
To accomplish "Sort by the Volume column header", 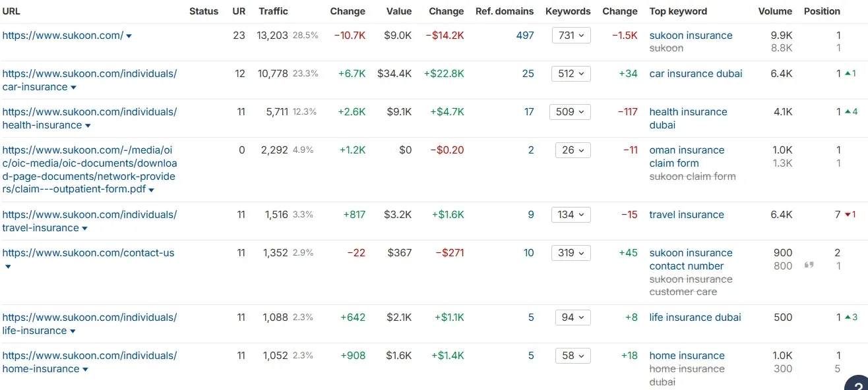I will pyautogui.click(x=775, y=11).
